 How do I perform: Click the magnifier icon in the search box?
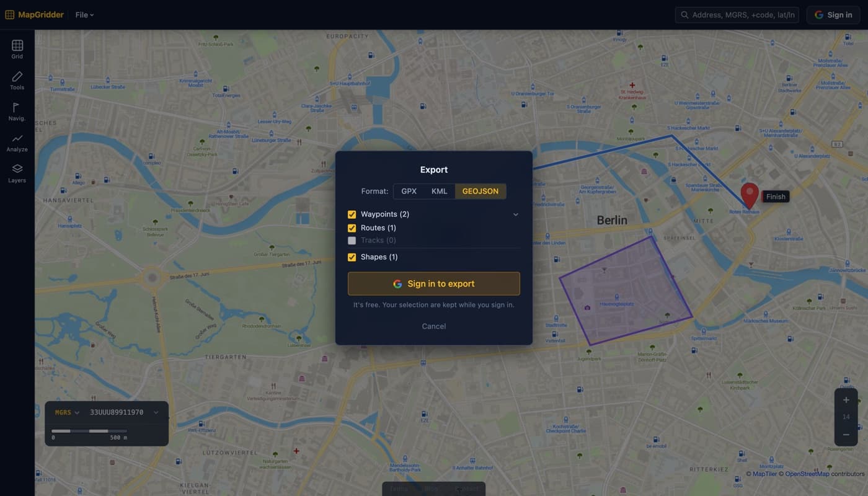[x=684, y=15]
